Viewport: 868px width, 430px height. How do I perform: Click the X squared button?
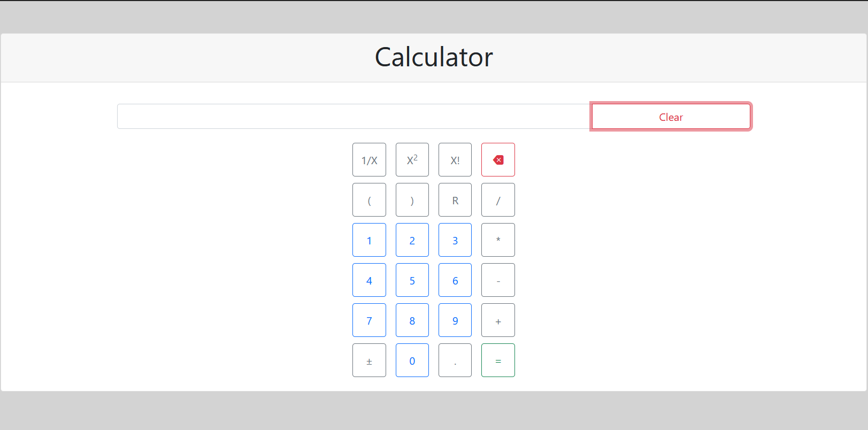(412, 159)
